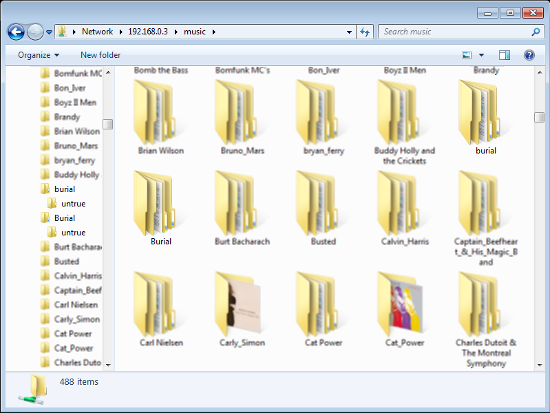Select the Carl Nielsen folder icon
This screenshot has height=413, width=550.
[154, 304]
